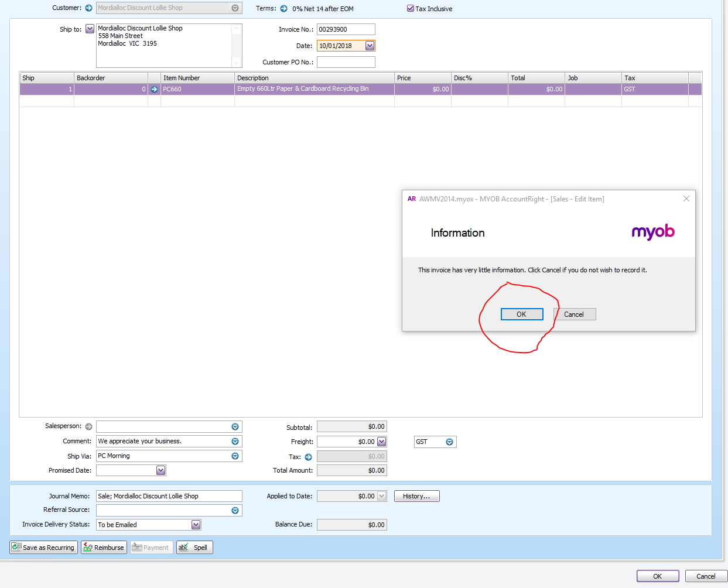Click the Save as Recurring button
Viewport: 728px width, 588px height.
click(x=44, y=548)
